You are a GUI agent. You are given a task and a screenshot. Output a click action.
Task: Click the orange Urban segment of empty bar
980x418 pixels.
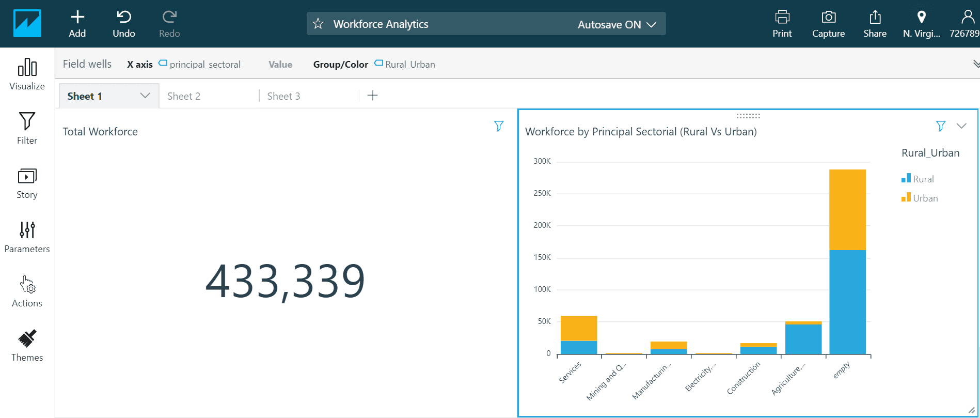point(847,210)
